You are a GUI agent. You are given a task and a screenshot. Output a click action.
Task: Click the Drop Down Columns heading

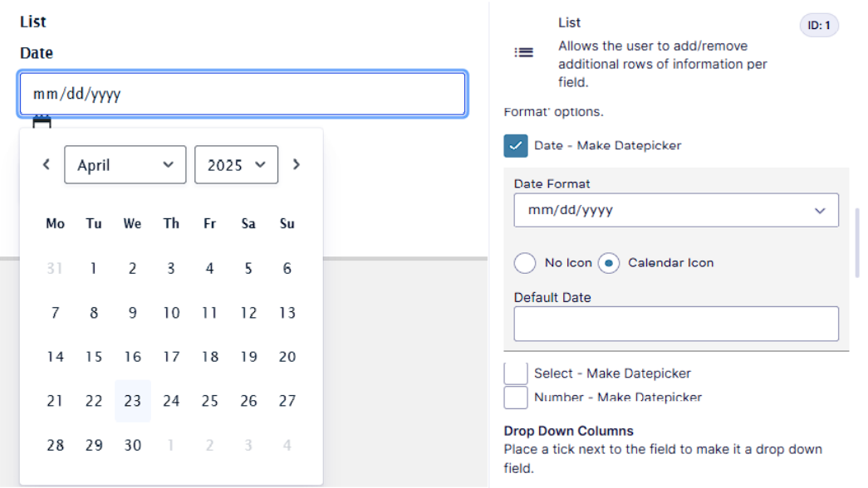(568, 431)
